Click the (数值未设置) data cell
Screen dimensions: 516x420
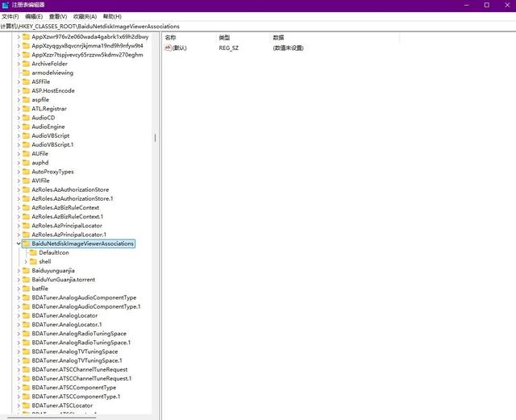pyautogui.click(x=289, y=48)
